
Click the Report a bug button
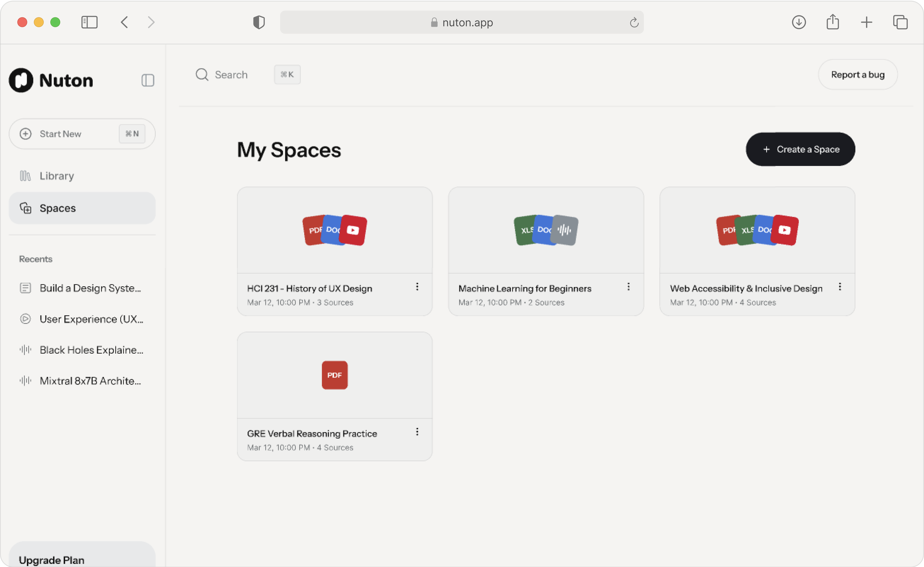[x=858, y=74]
